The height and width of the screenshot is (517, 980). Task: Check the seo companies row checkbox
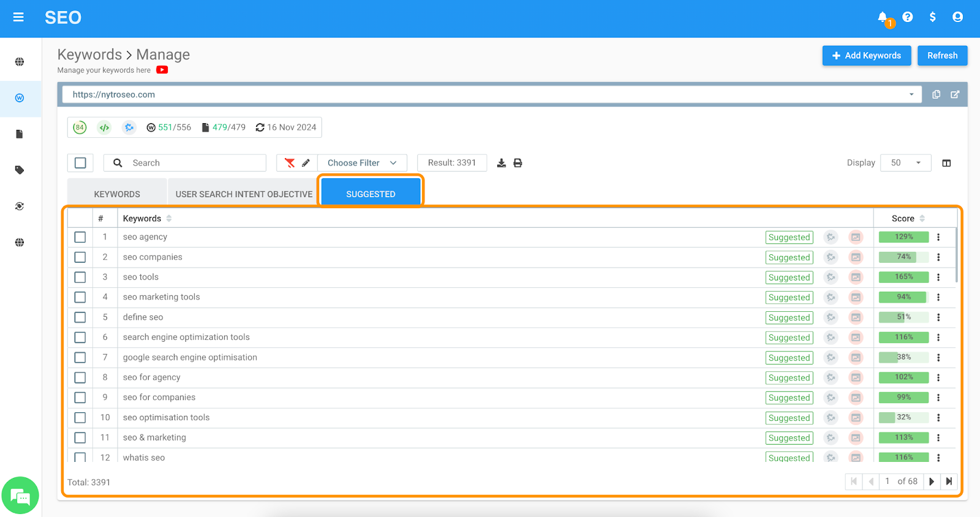click(80, 257)
